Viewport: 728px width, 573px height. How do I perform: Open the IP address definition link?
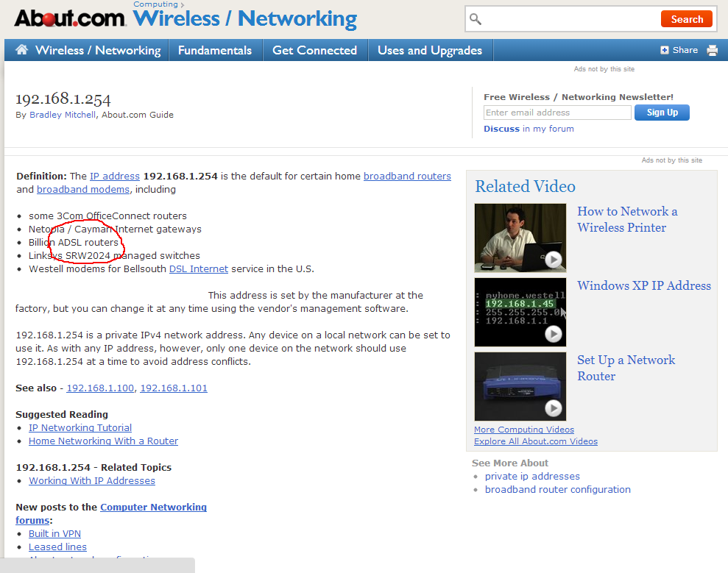pos(115,177)
